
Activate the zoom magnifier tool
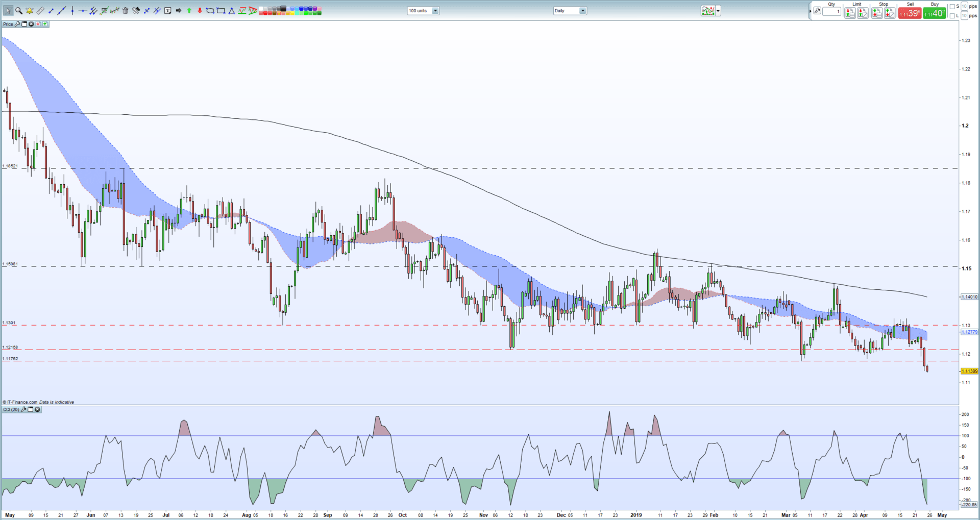coord(19,10)
